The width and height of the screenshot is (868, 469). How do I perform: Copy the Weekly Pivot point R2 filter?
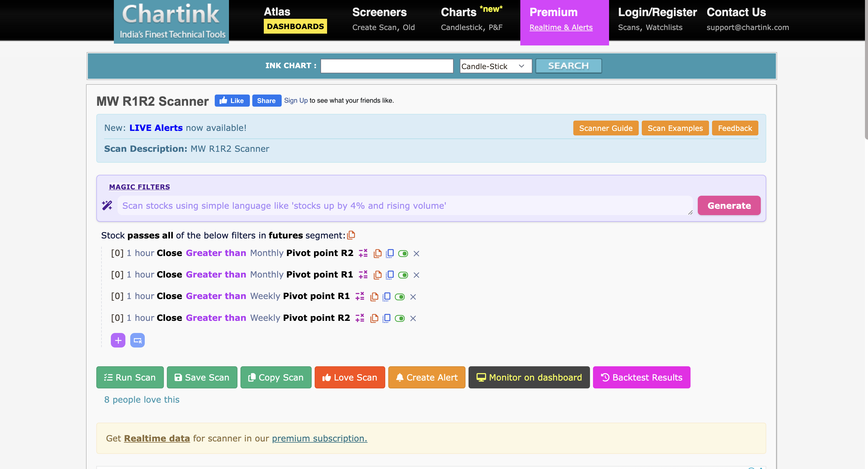pos(374,318)
